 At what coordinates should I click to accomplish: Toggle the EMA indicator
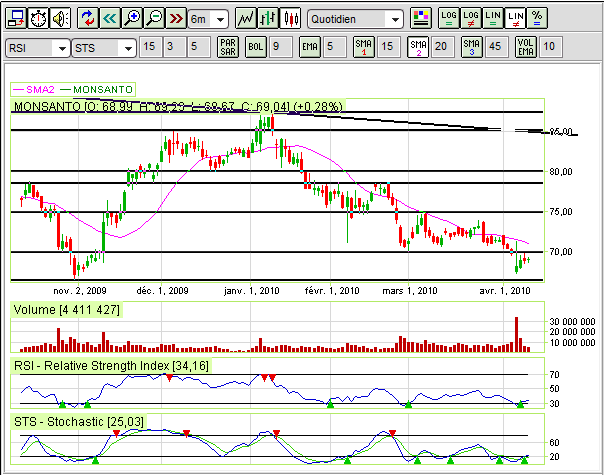[310, 47]
